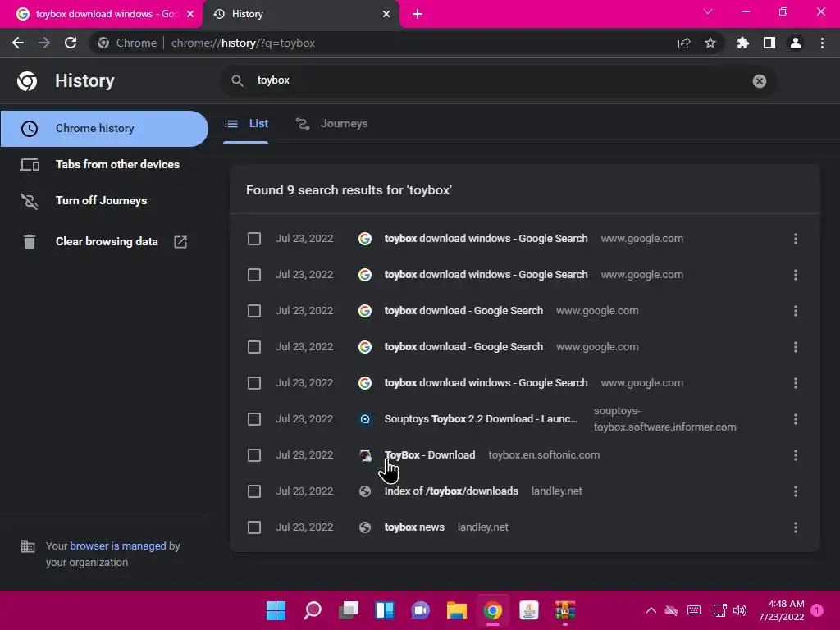
Task: Check the ToyBox - Download softonic box
Action: click(254, 455)
